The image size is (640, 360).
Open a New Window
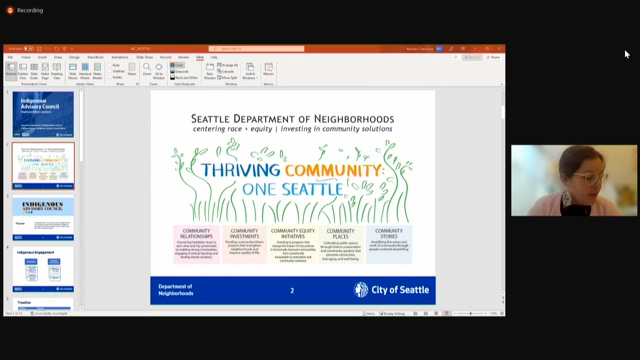(x=210, y=71)
